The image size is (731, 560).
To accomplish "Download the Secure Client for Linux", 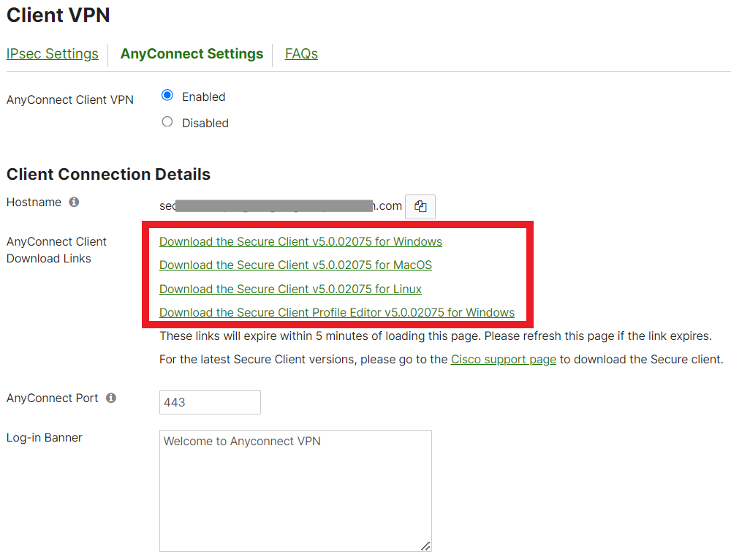I will (290, 290).
